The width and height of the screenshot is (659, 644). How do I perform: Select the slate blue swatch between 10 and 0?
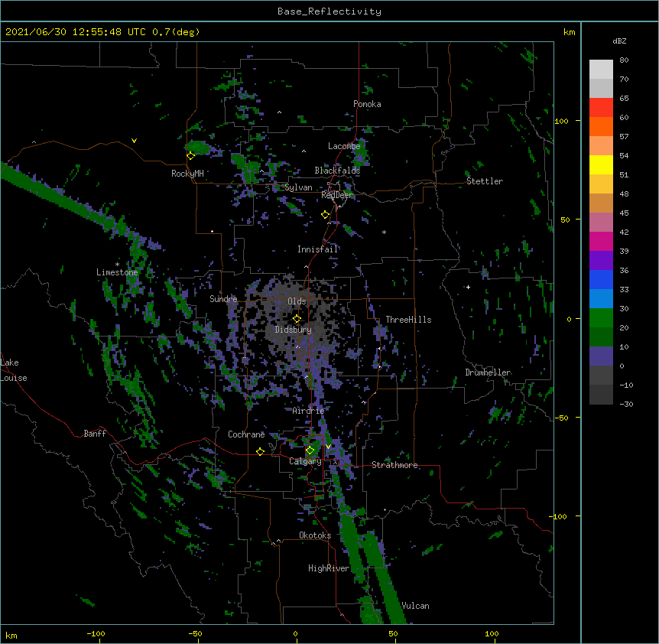click(x=601, y=356)
